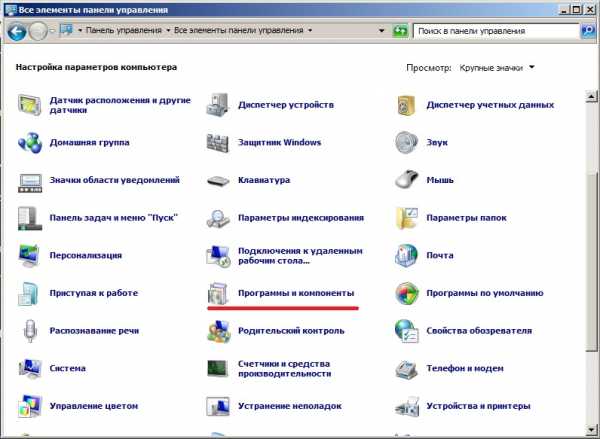Open the Подключения к удаленным рабочим столам icon
600x439 pixels.
pyautogui.click(x=218, y=255)
